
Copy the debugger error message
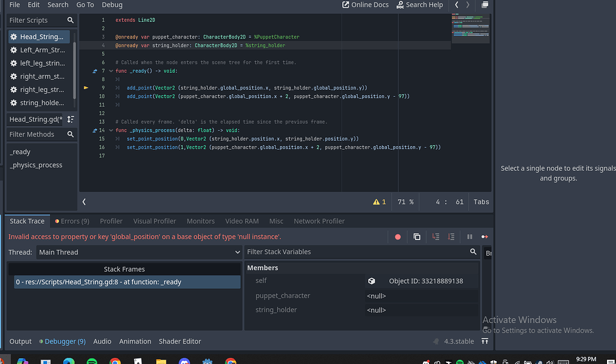click(417, 236)
